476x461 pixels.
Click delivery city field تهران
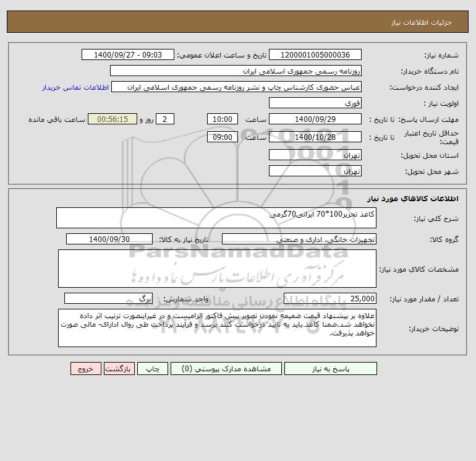315,171
